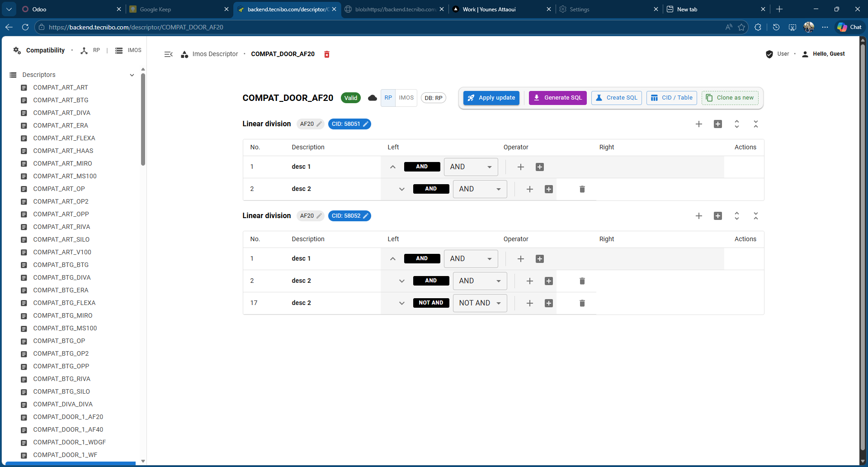The width and height of the screenshot is (868, 467).
Task: Open AND operator dropdown in row 1 of CID 58051
Action: coord(471,167)
